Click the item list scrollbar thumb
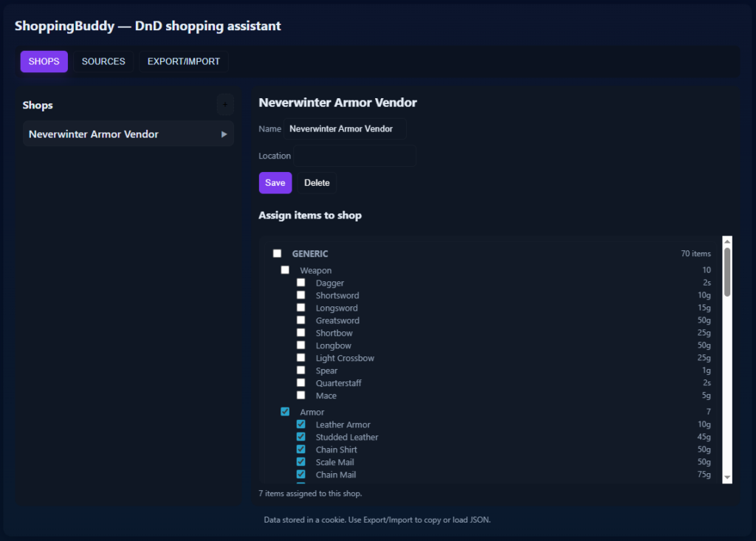The width and height of the screenshot is (756, 541). point(727,272)
